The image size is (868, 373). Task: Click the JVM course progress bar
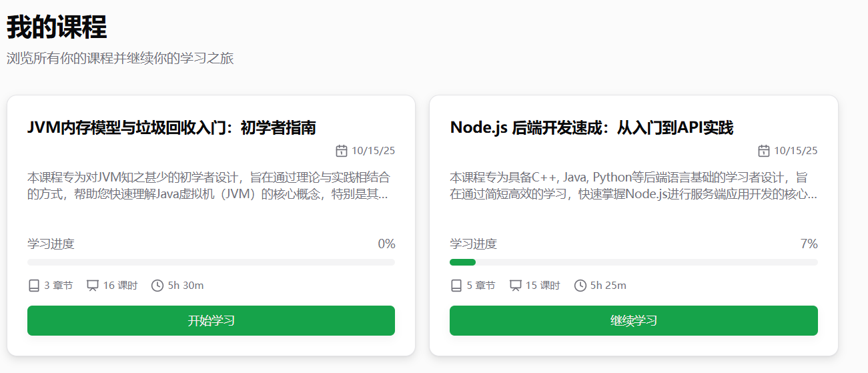point(211,262)
